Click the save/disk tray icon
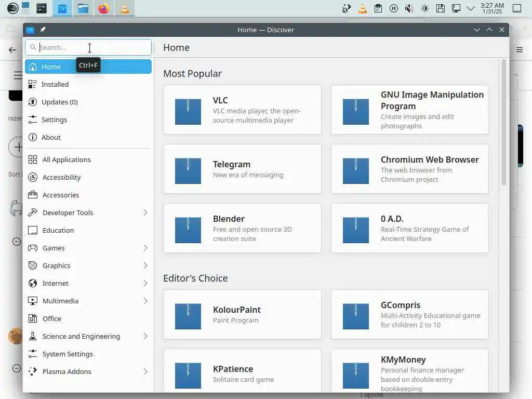 [441, 8]
